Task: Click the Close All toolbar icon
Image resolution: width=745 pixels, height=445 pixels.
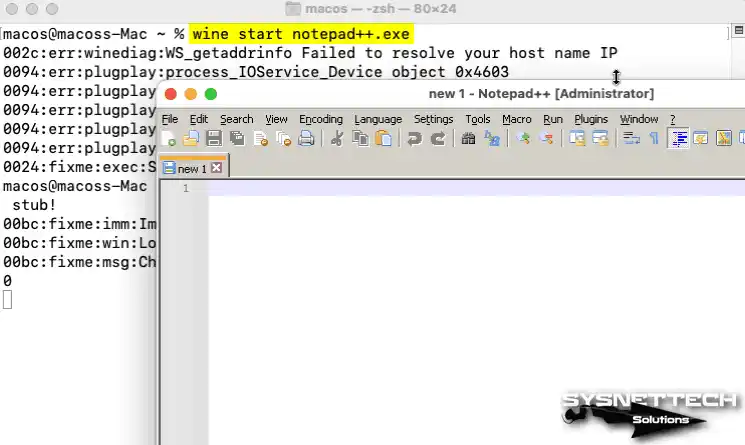Action: [284, 139]
